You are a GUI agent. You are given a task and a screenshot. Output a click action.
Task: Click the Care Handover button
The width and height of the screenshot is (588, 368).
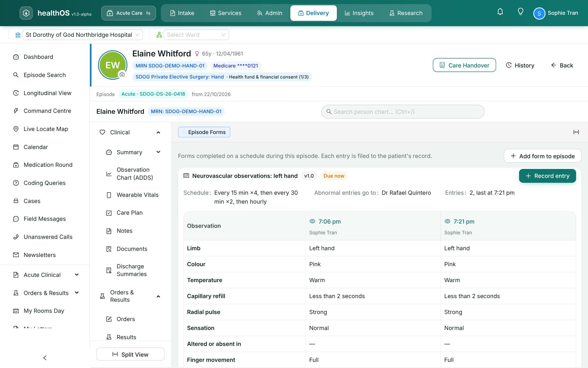pos(464,65)
